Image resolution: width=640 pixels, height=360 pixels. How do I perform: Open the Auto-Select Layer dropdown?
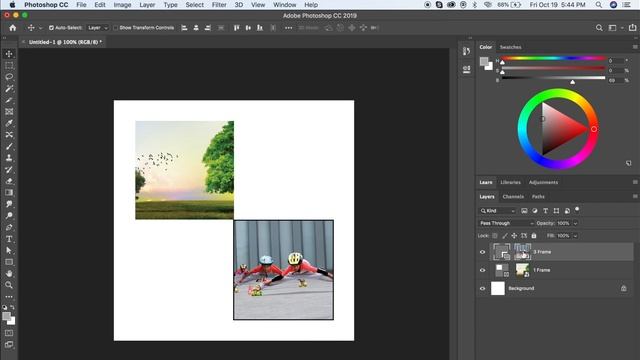[98, 28]
